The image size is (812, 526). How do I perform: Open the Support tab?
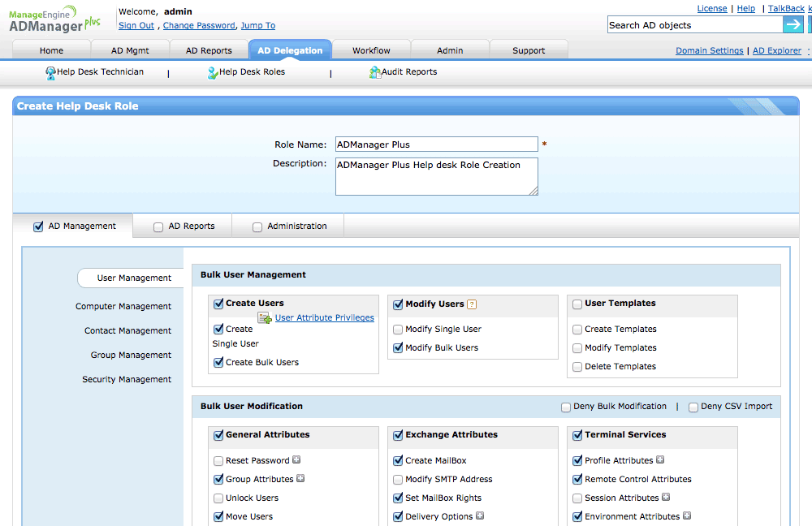pyautogui.click(x=529, y=50)
